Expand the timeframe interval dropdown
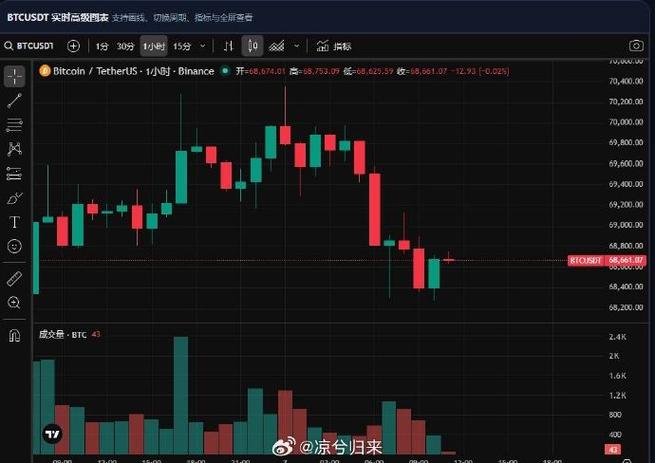The width and height of the screenshot is (655, 463). click(203, 46)
